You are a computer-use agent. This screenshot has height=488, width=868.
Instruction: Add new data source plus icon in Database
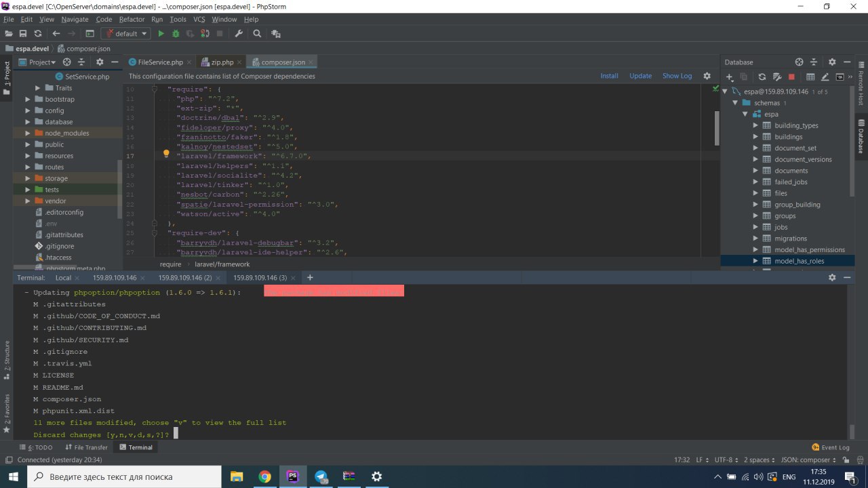tap(730, 77)
